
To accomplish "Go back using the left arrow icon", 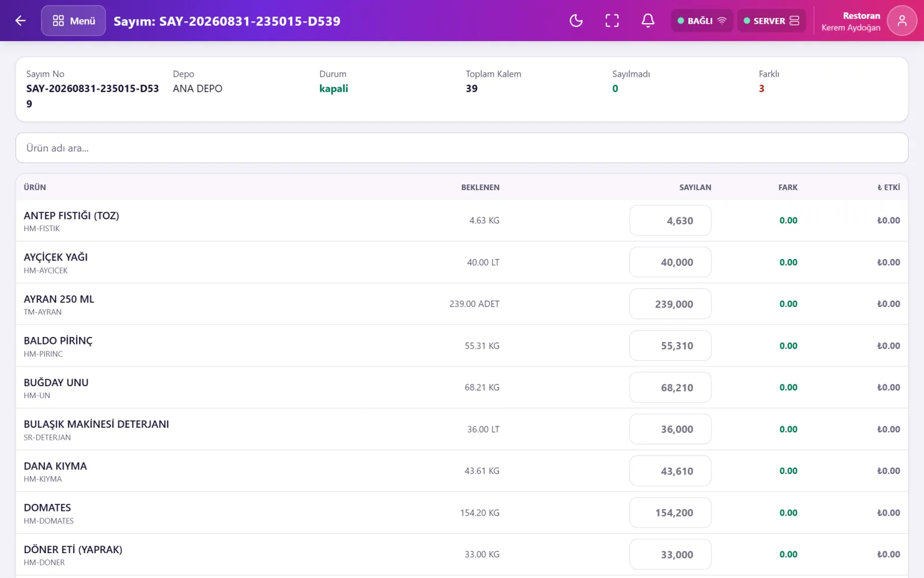I will coord(21,21).
